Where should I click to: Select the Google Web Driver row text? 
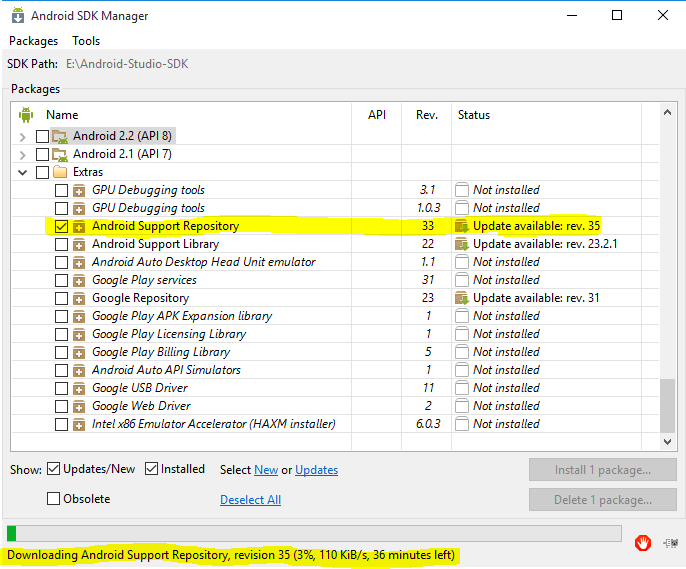point(141,406)
